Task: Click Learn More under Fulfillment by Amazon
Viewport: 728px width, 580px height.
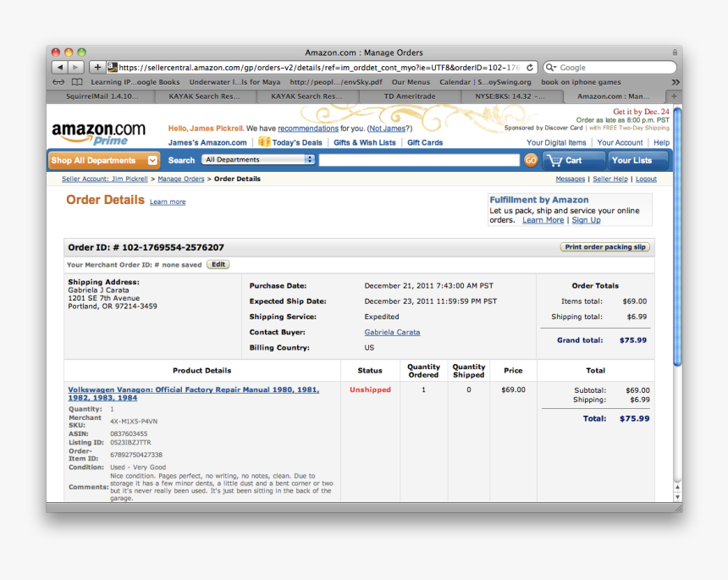Action: 543,220
